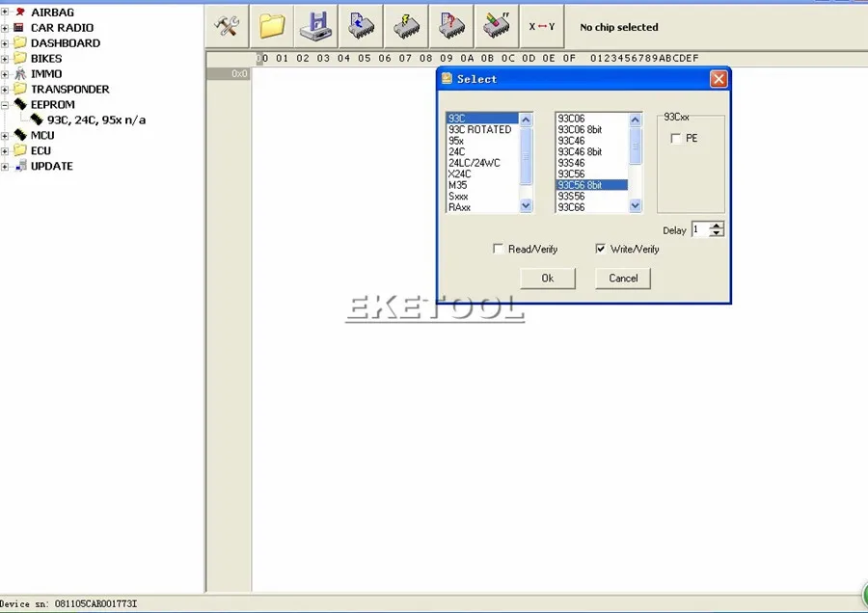868x613 pixels.
Task: Click the read chip toolbar icon
Action: coord(362,26)
